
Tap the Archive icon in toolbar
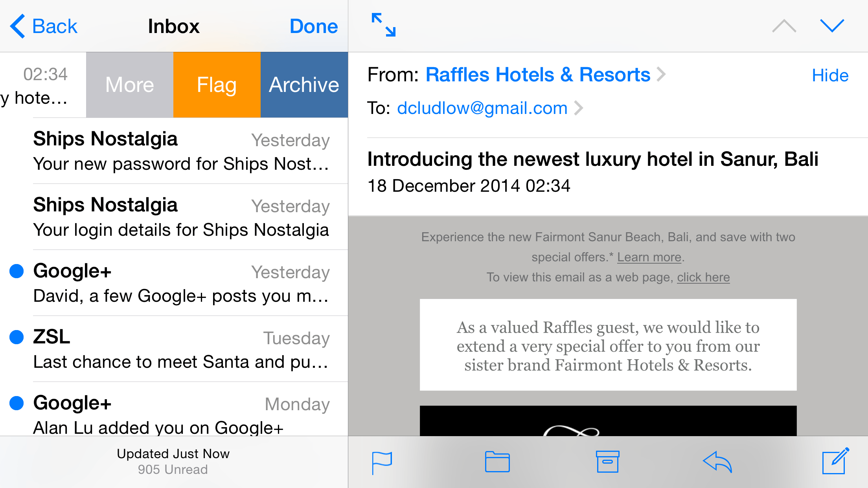(607, 461)
